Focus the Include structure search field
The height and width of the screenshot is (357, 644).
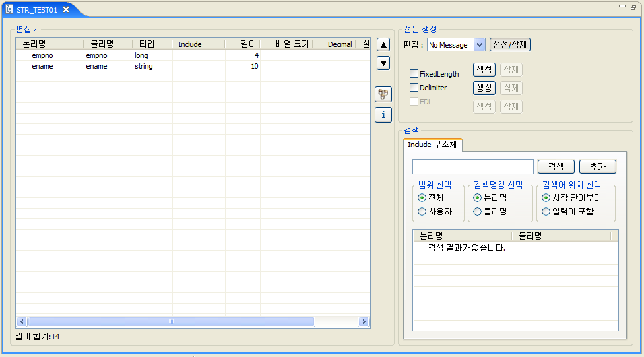tap(472, 167)
